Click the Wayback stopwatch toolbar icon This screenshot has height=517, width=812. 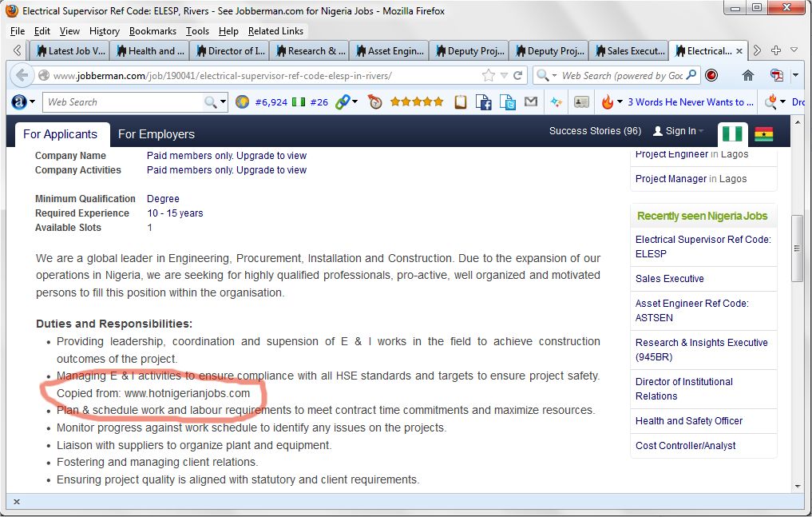(375, 102)
